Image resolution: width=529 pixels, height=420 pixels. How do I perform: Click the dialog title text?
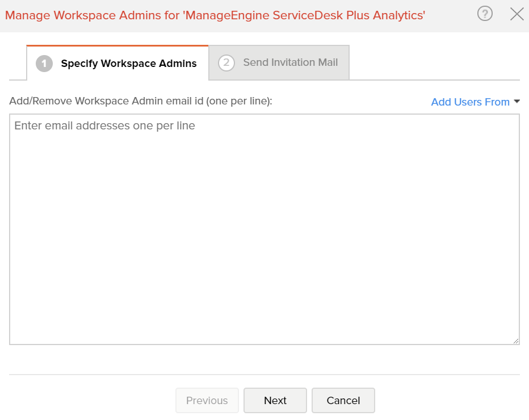215,15
